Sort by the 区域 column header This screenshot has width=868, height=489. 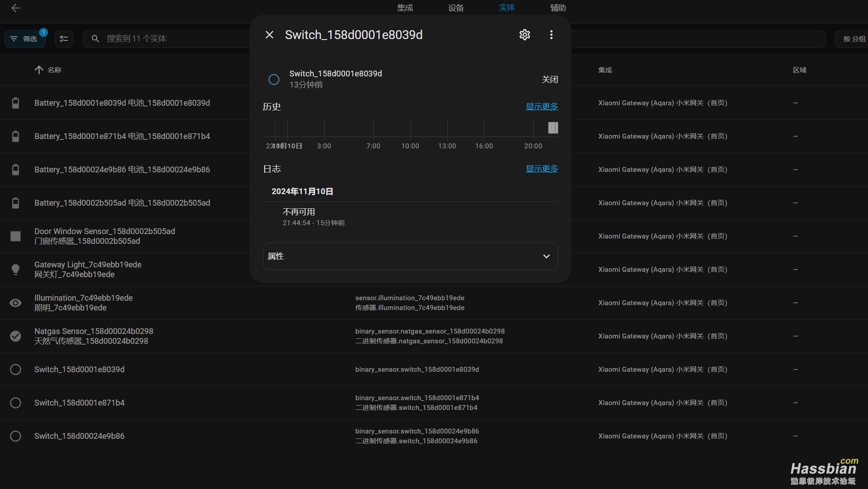pos(800,70)
